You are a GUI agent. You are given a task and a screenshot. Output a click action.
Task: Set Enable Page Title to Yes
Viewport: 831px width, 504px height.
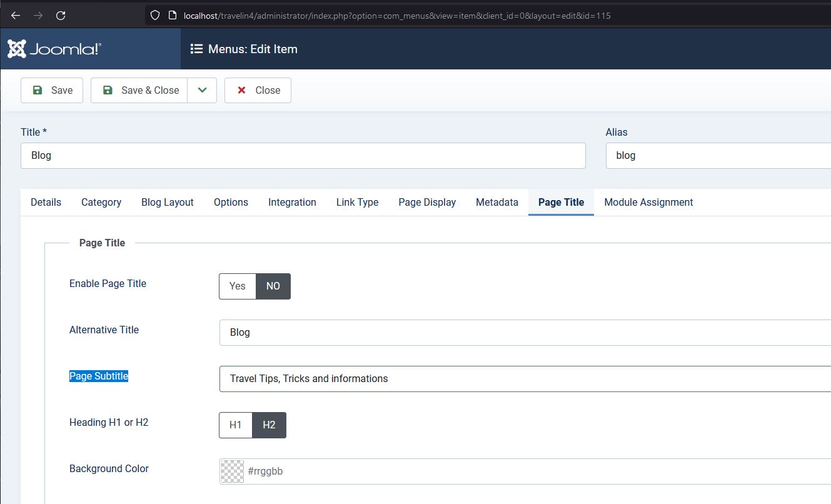point(238,286)
